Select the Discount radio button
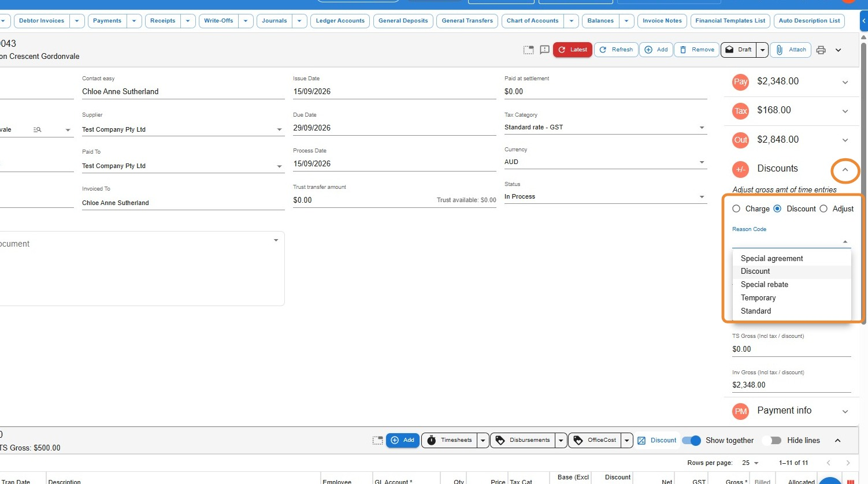This screenshot has width=868, height=484. 777,209
